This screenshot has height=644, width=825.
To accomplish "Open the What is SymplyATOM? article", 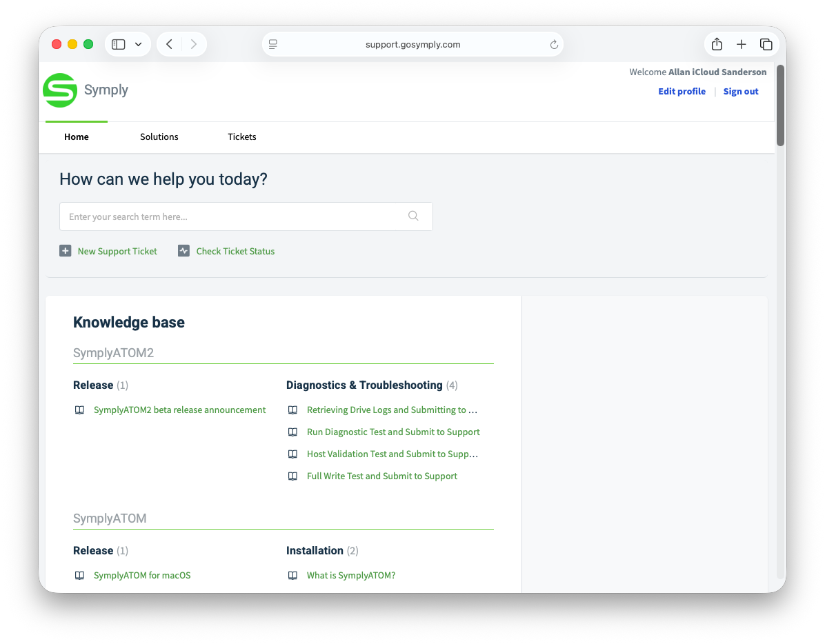I will pos(351,576).
